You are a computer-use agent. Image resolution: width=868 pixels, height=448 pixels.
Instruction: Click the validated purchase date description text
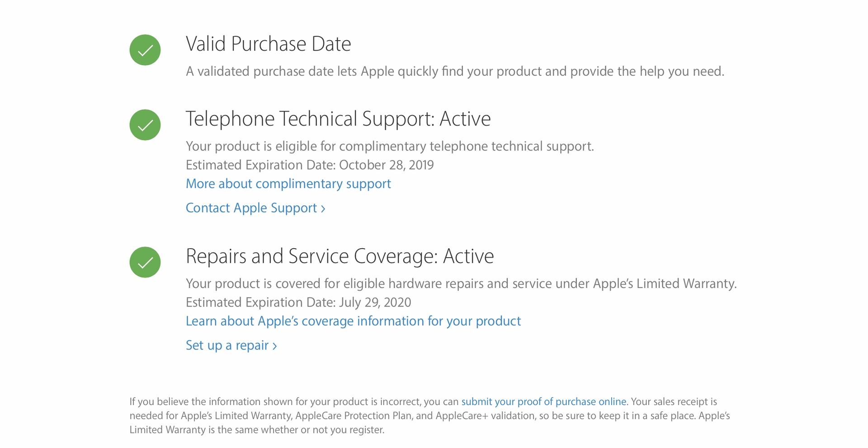(x=455, y=71)
